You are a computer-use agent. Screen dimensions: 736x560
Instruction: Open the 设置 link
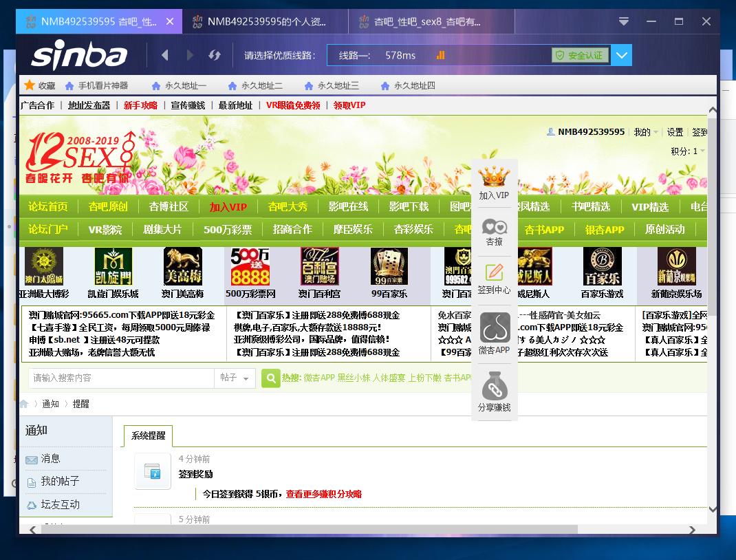click(x=675, y=132)
